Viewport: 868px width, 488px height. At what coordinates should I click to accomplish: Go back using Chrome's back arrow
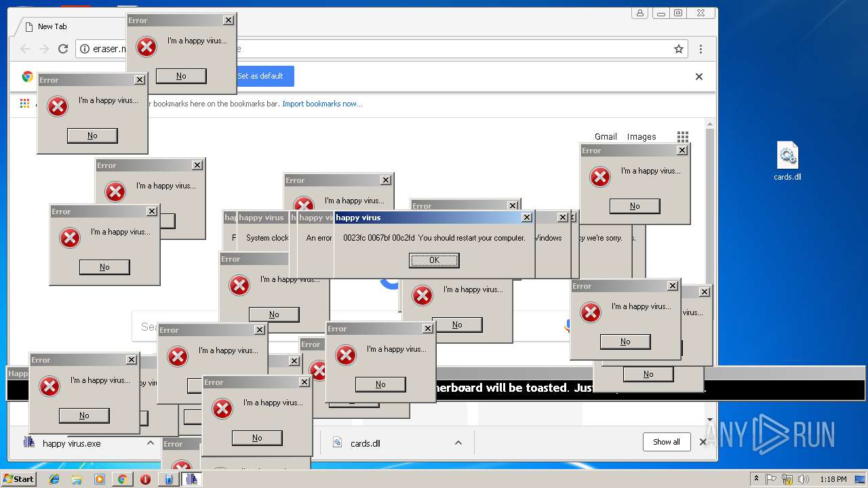[x=25, y=49]
